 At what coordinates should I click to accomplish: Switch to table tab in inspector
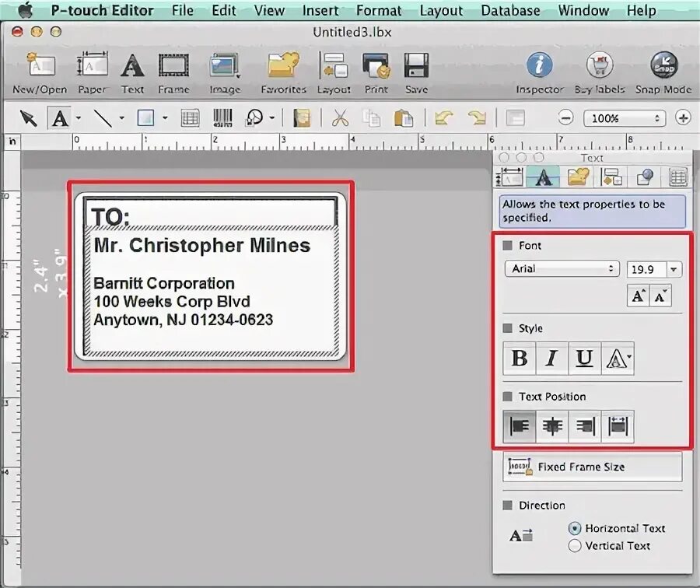pos(677,177)
